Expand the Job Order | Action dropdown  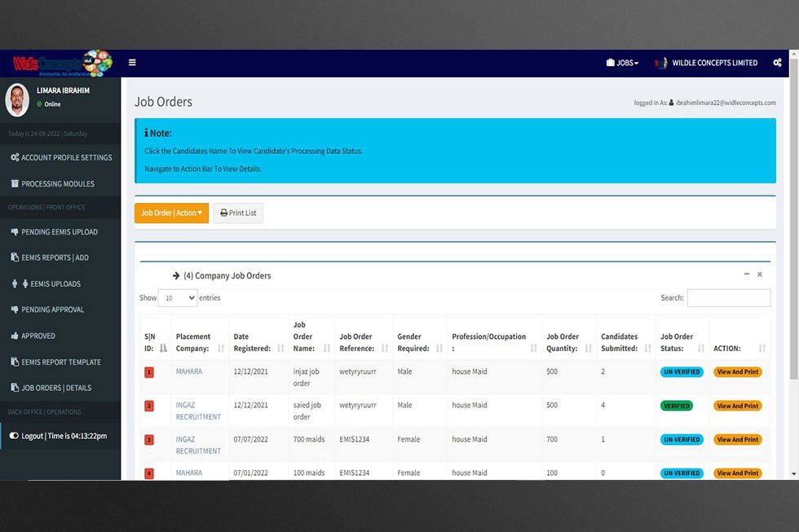pyautogui.click(x=171, y=213)
